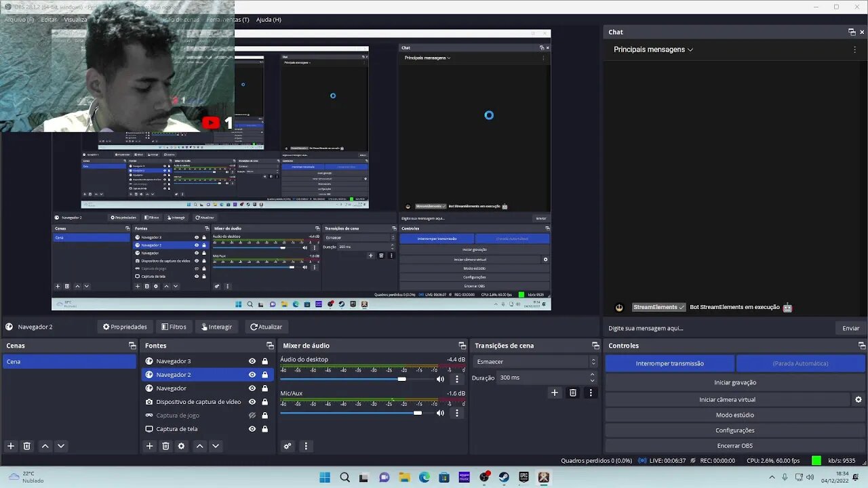Remove the selected source with the Fontes trash icon
Viewport: 868px width, 488px height.
[x=165, y=446]
